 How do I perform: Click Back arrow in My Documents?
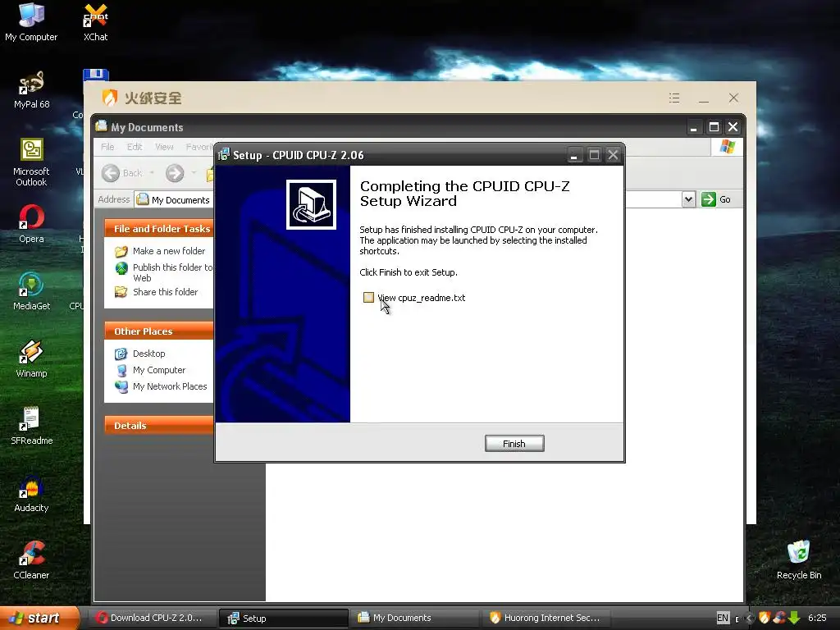point(111,173)
